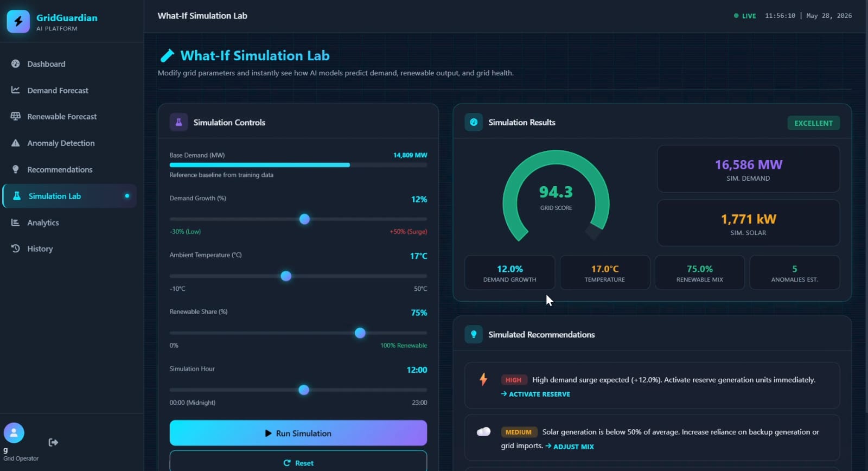Click the 12:00 simulation hour value
The image size is (868, 471).
click(x=417, y=370)
